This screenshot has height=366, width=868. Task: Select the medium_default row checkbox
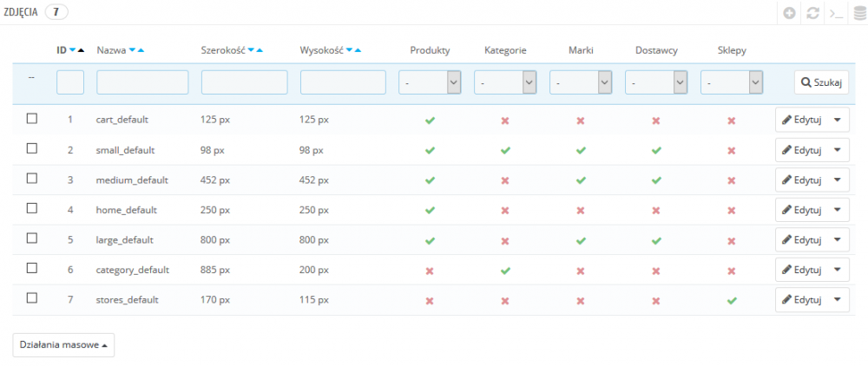click(x=32, y=178)
